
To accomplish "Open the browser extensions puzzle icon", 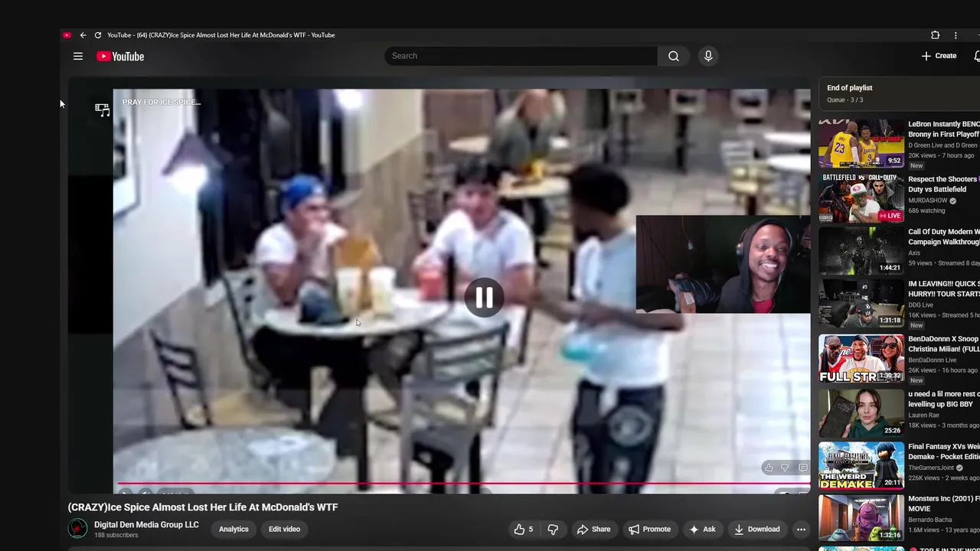I will [x=935, y=35].
